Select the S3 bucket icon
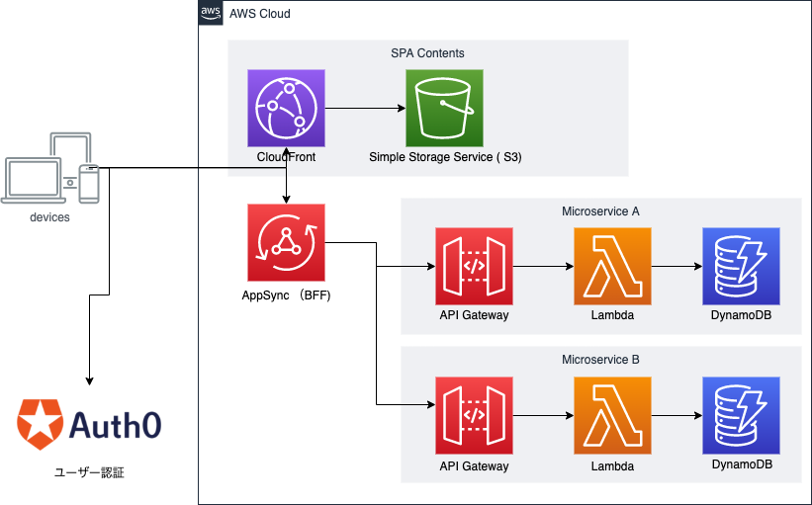Viewport: 812px width, 505px height. coord(444,108)
